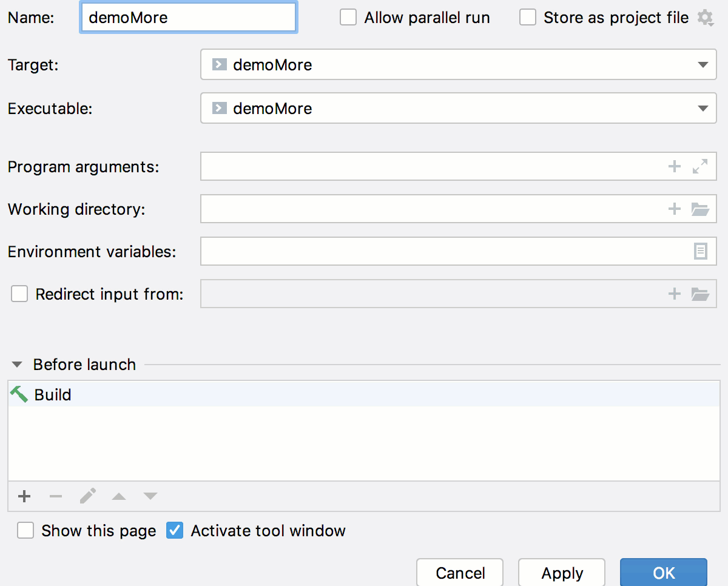
Task: Click the Cancel button
Action: click(460, 573)
